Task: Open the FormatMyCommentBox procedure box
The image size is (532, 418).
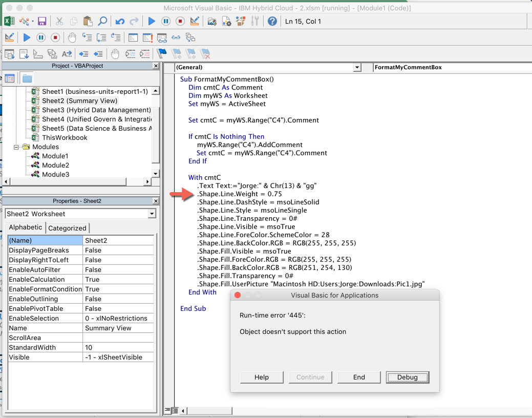Action: coord(452,67)
